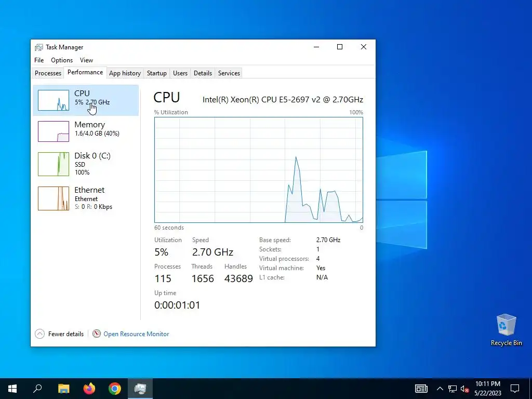The width and height of the screenshot is (532, 399).
Task: Click the Task Manager title bar icon
Action: click(39, 47)
